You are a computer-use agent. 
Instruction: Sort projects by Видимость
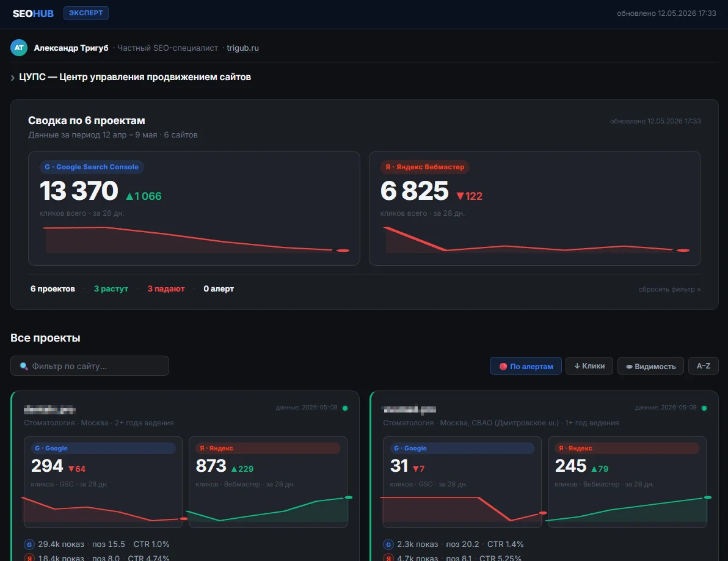(x=650, y=366)
